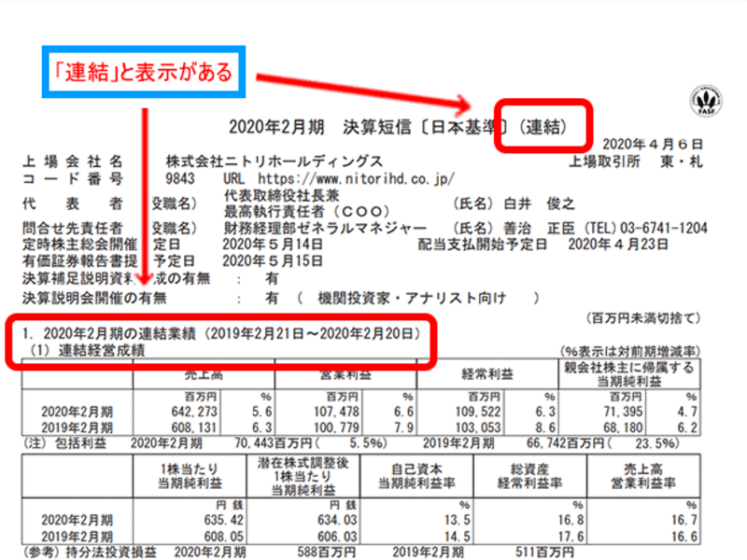Select the title text 2020年2月期 決算短信

coord(319,127)
